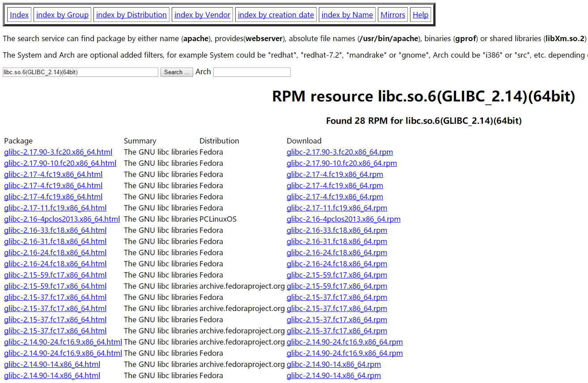The width and height of the screenshot is (588, 383).
Task: Open the Mirrors page
Action: [392, 14]
